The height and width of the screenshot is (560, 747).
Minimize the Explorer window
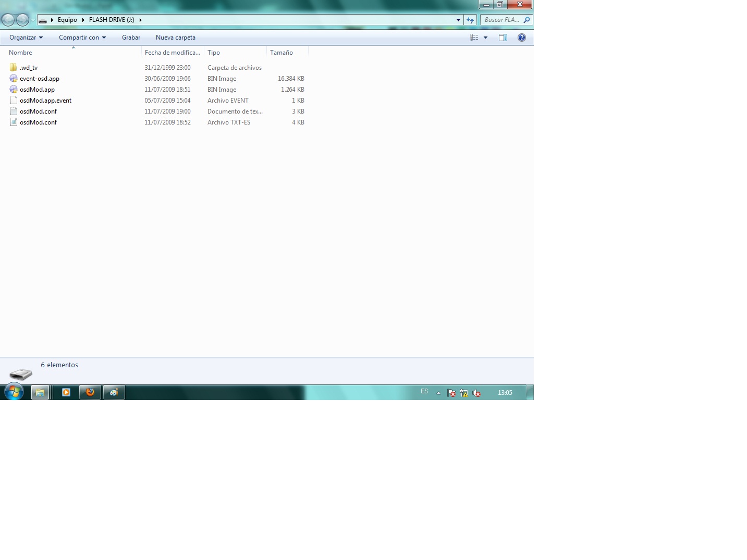pyautogui.click(x=486, y=5)
